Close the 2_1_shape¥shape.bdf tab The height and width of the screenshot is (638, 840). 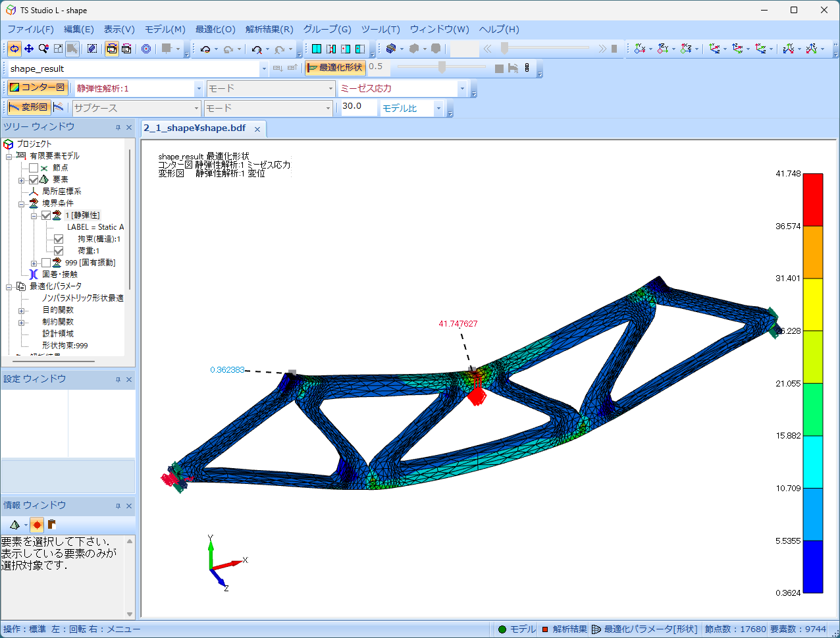(257, 129)
